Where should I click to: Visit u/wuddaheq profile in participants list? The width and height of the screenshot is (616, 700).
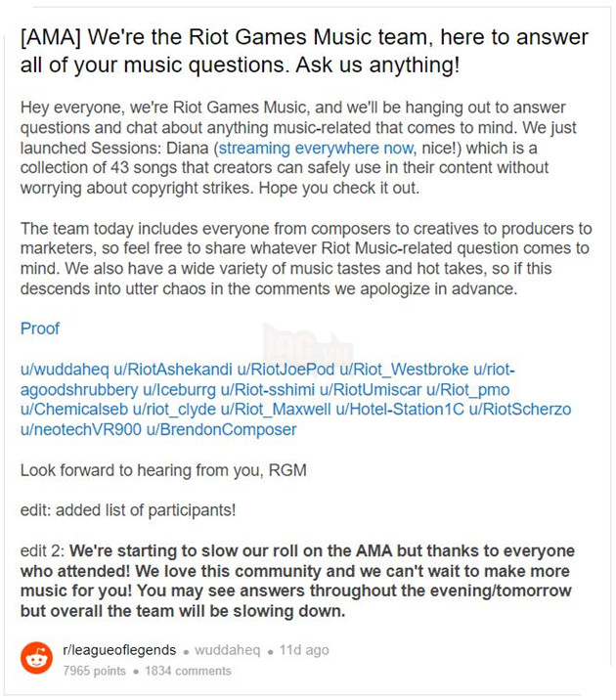click(x=65, y=369)
